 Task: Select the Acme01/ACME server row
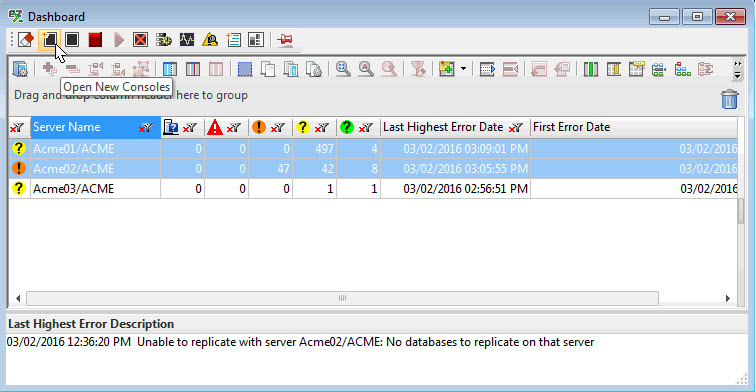[373, 149]
